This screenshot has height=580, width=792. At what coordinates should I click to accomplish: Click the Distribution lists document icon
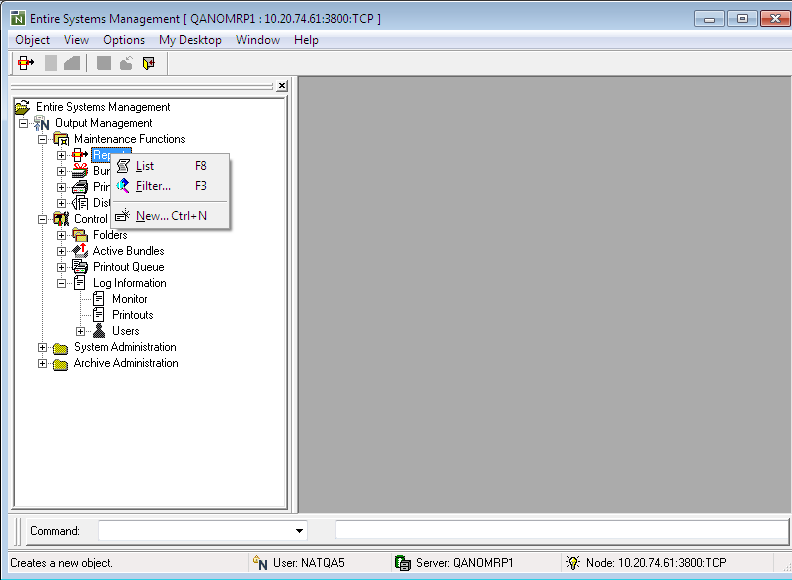coord(80,203)
